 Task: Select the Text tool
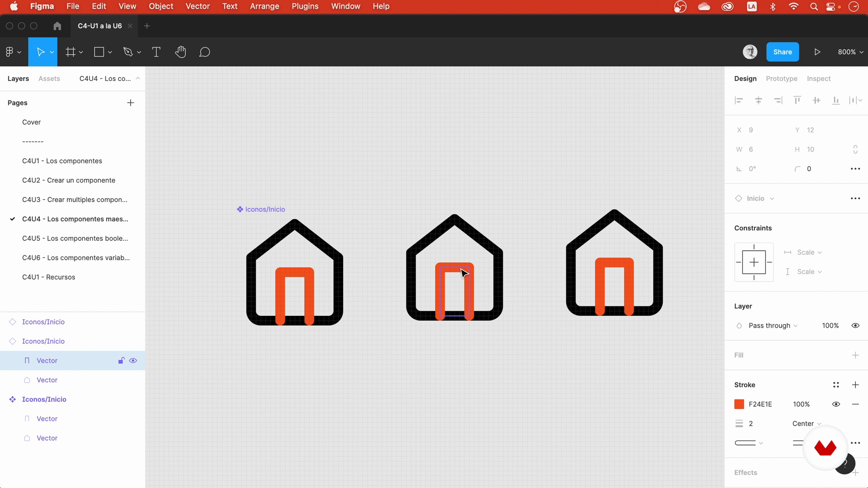coord(156,52)
